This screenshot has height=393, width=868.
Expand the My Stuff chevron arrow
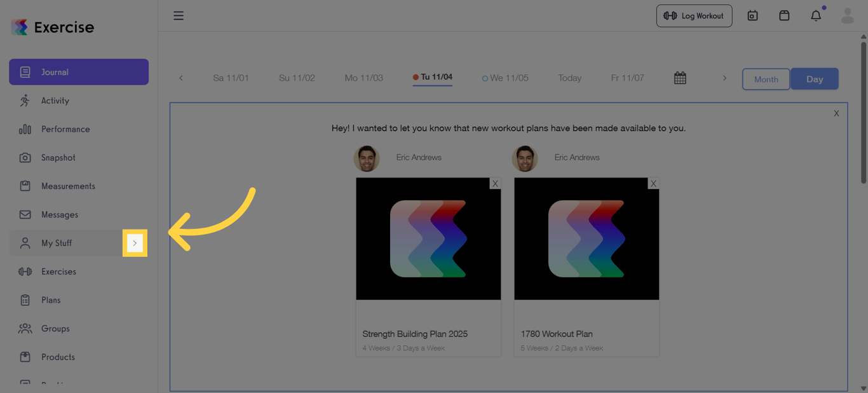(135, 243)
